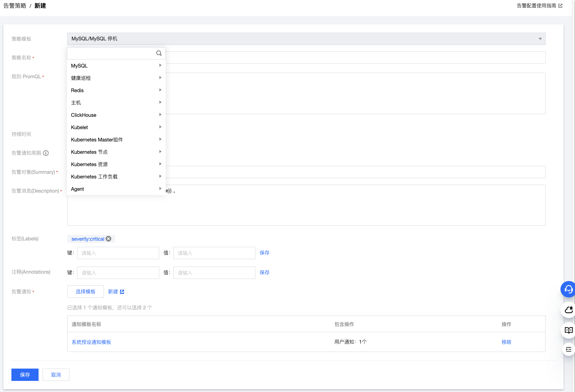
Task: Remove the severity:critical label tag
Action: pyautogui.click(x=109, y=239)
